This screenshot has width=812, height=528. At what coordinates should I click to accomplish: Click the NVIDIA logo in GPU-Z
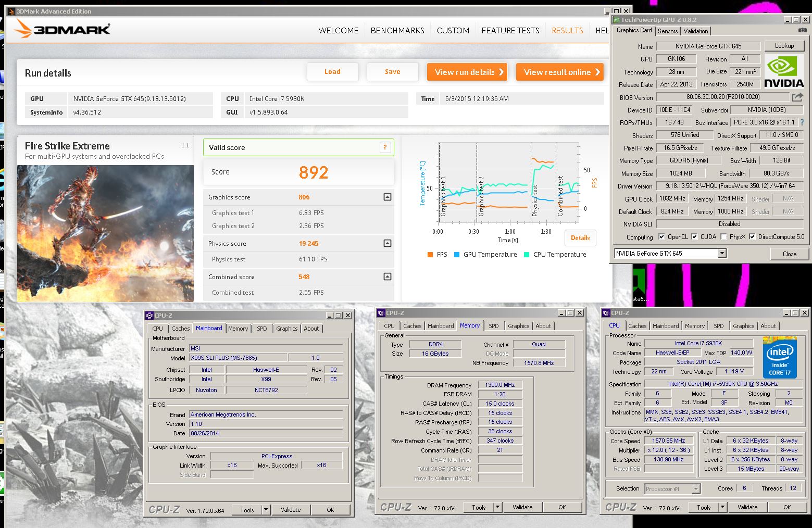[784, 72]
